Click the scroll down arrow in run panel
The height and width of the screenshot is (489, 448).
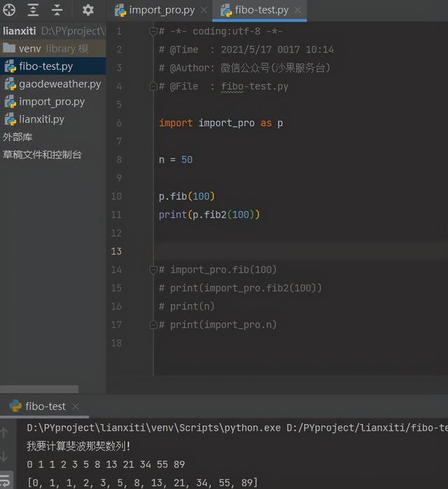tap(3, 456)
